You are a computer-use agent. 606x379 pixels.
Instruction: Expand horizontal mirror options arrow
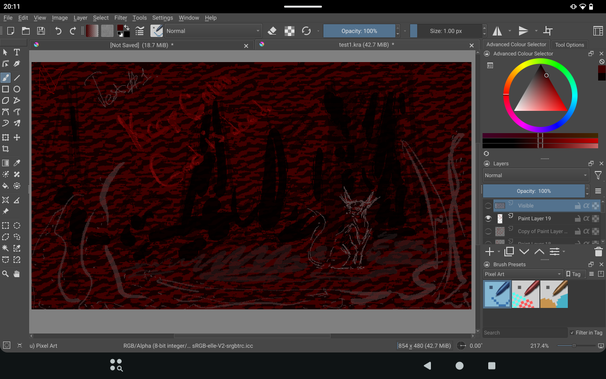coord(510,31)
